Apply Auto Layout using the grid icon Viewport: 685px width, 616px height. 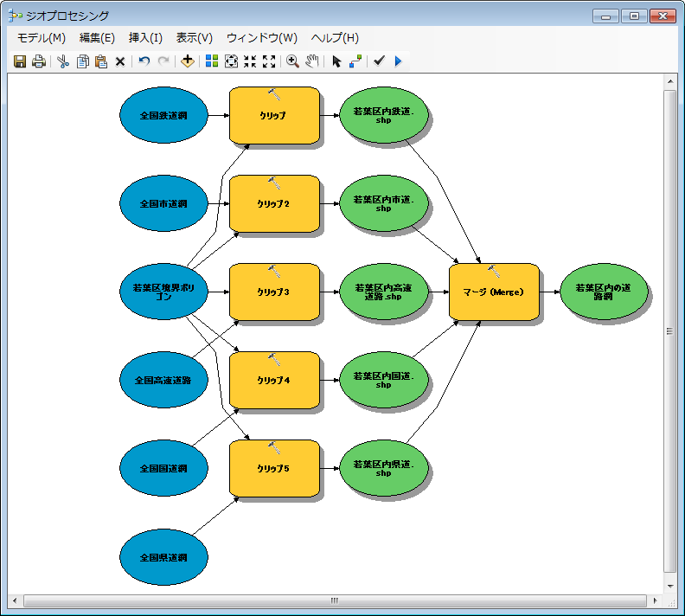pyautogui.click(x=212, y=61)
